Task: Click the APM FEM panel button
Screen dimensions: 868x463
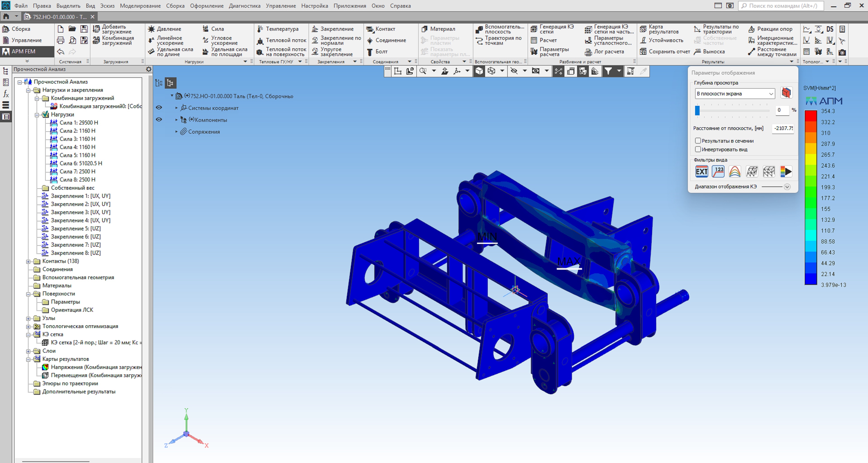Action: coord(24,51)
